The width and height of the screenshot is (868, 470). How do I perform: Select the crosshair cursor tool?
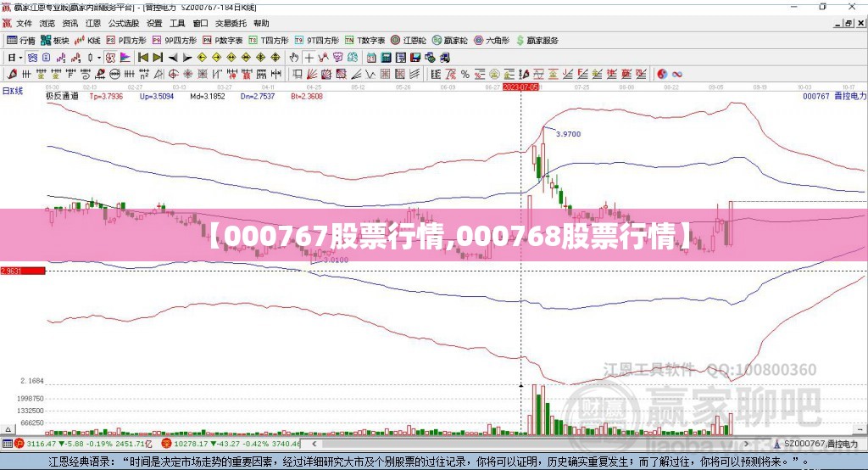point(309,58)
